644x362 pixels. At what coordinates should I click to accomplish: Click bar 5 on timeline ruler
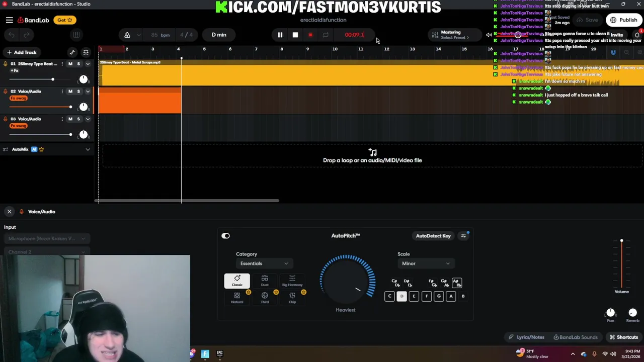pyautogui.click(x=204, y=49)
